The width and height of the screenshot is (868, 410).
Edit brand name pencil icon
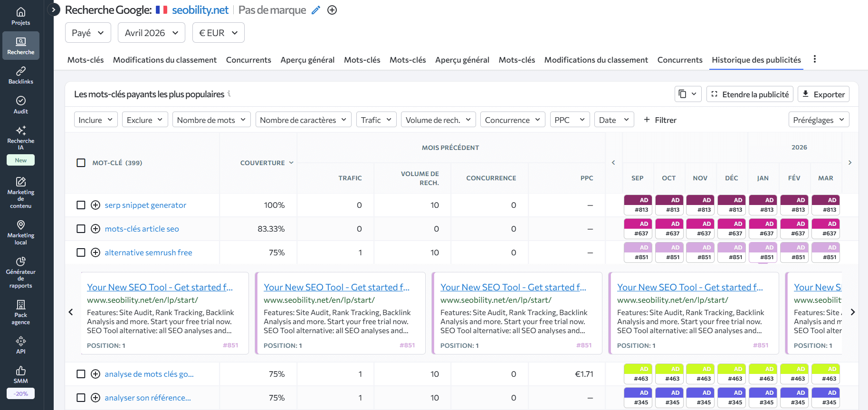[316, 10]
